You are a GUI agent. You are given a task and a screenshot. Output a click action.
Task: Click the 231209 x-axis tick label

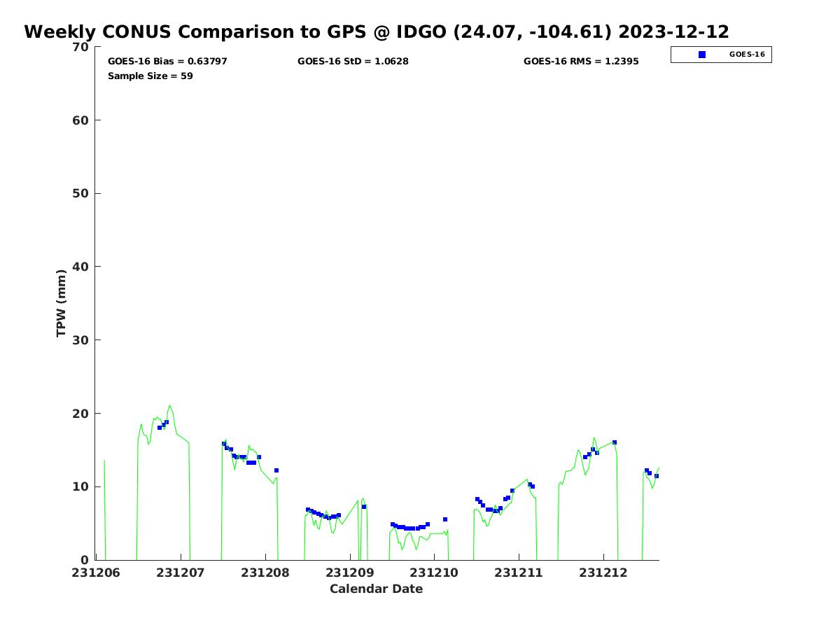coord(350,573)
